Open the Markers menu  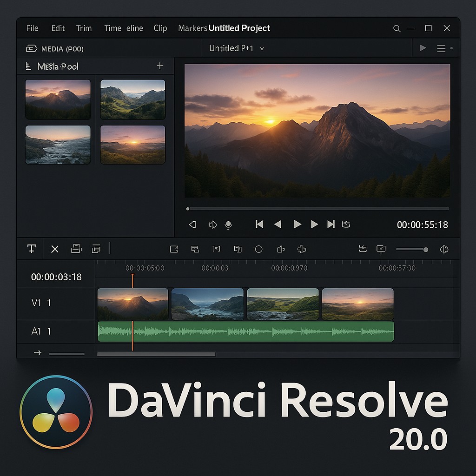192,28
